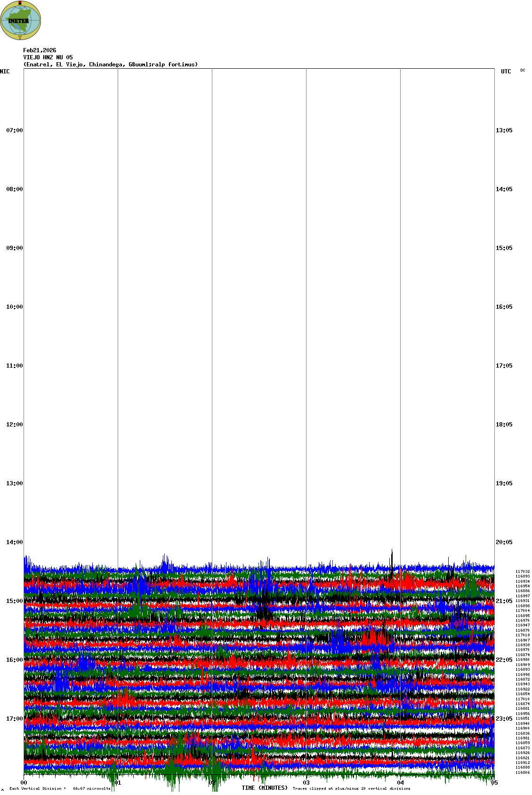Click the NIC time zone header
Viewport: 532px width, 795px height.
[5, 72]
